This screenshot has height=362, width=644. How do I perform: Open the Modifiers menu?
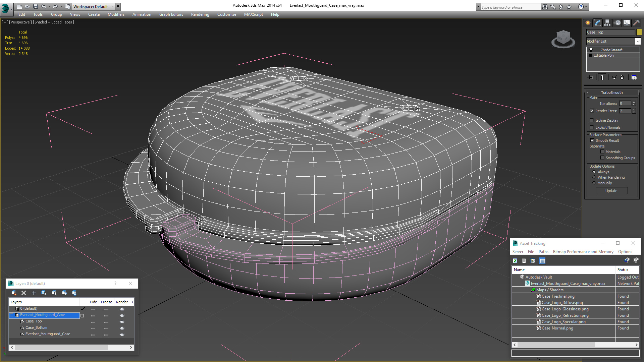click(116, 14)
